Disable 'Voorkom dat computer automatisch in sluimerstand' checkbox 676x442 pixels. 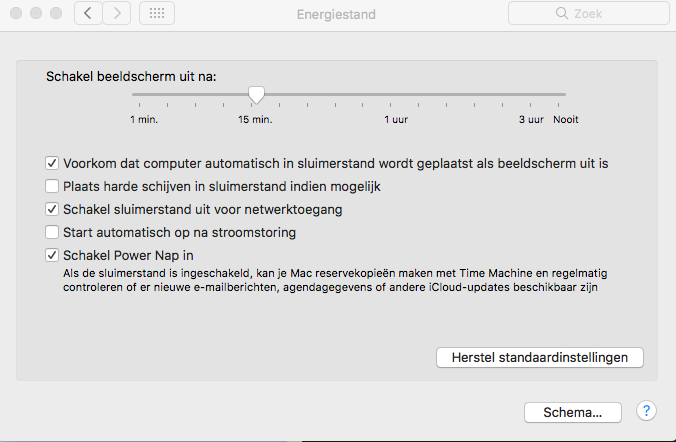coord(53,163)
